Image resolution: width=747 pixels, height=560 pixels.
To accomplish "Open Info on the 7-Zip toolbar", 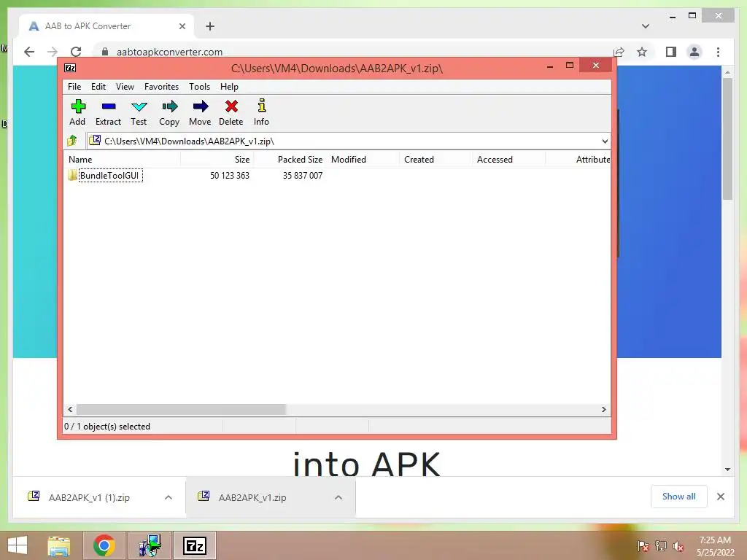I will pyautogui.click(x=261, y=112).
